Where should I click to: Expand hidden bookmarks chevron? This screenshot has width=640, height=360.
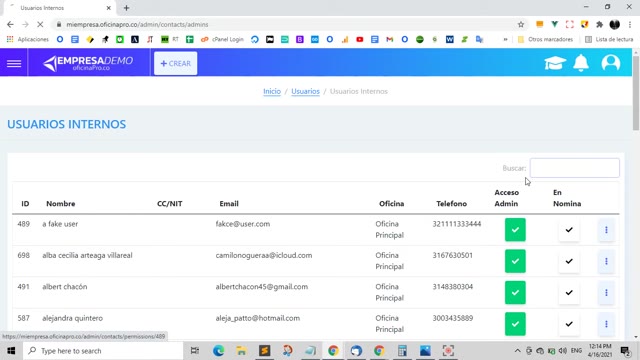pos(505,40)
